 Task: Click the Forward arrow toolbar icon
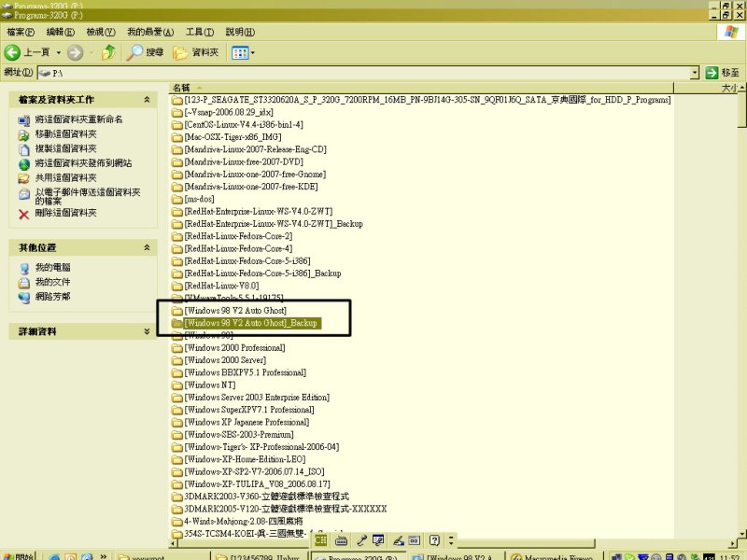tap(75, 52)
